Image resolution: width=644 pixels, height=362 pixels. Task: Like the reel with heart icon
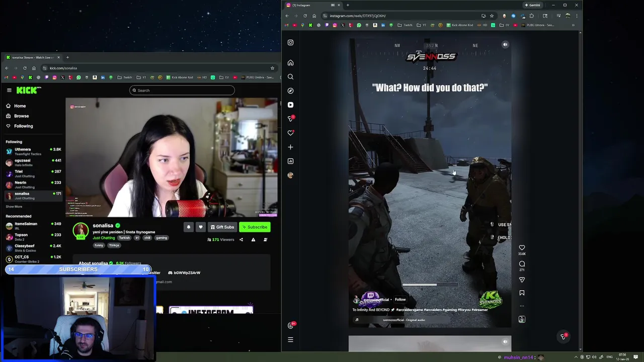click(522, 248)
